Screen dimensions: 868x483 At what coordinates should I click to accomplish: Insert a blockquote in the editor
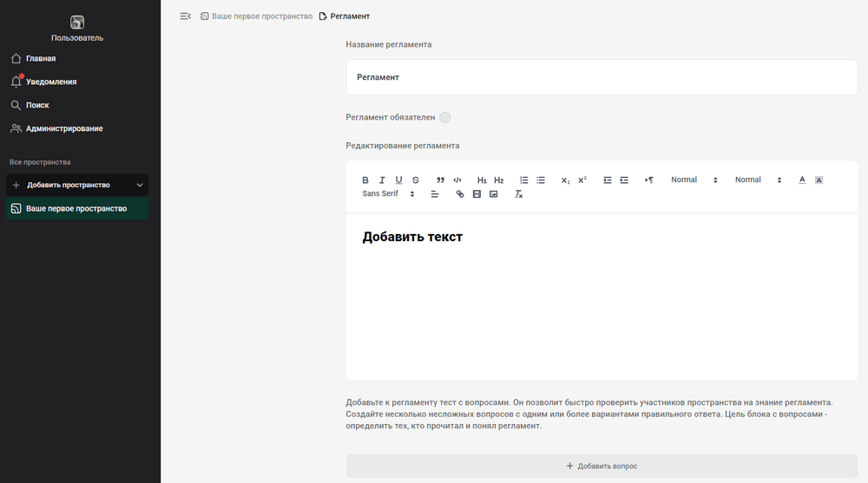[441, 179]
